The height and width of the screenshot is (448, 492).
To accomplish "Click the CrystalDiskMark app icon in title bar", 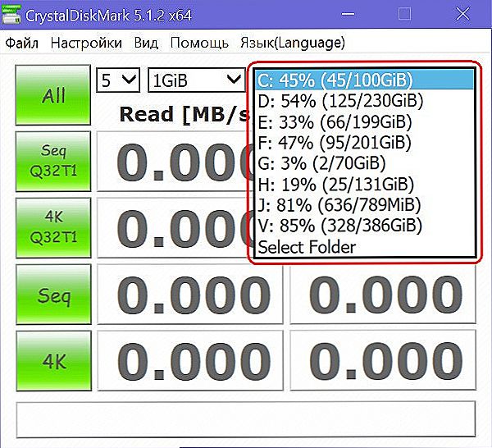I will click(x=11, y=15).
